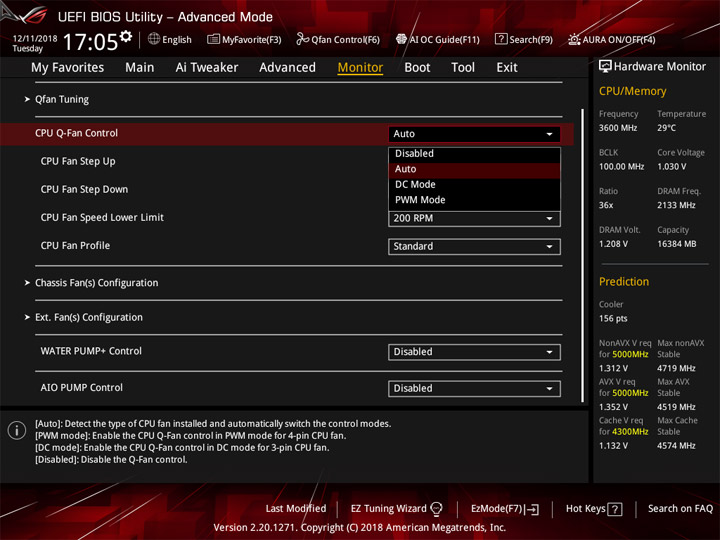The image size is (720, 540).
Task: Go to the Ai Tweaker tab
Action: point(207,68)
